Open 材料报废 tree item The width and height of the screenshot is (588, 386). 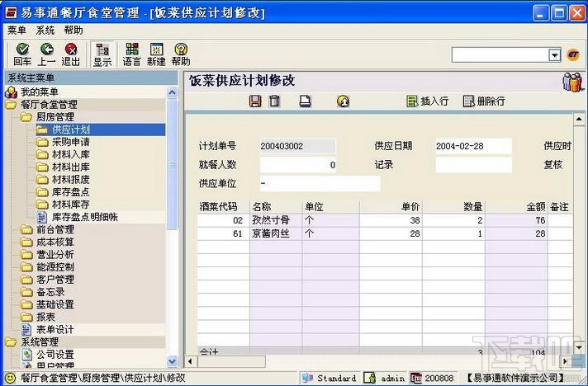tap(71, 179)
